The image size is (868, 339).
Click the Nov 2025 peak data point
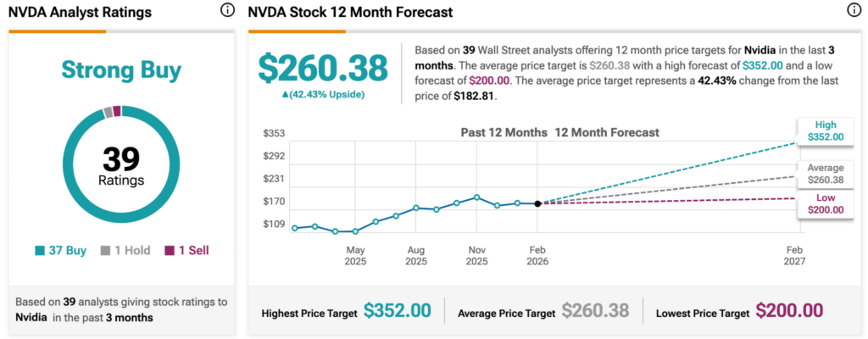tap(477, 197)
